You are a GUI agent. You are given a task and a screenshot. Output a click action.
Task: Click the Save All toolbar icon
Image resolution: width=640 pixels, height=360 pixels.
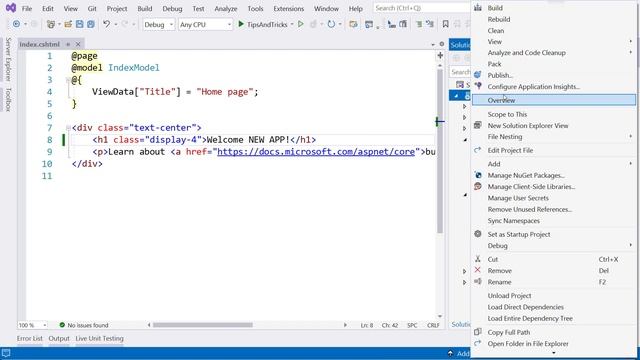91,24
